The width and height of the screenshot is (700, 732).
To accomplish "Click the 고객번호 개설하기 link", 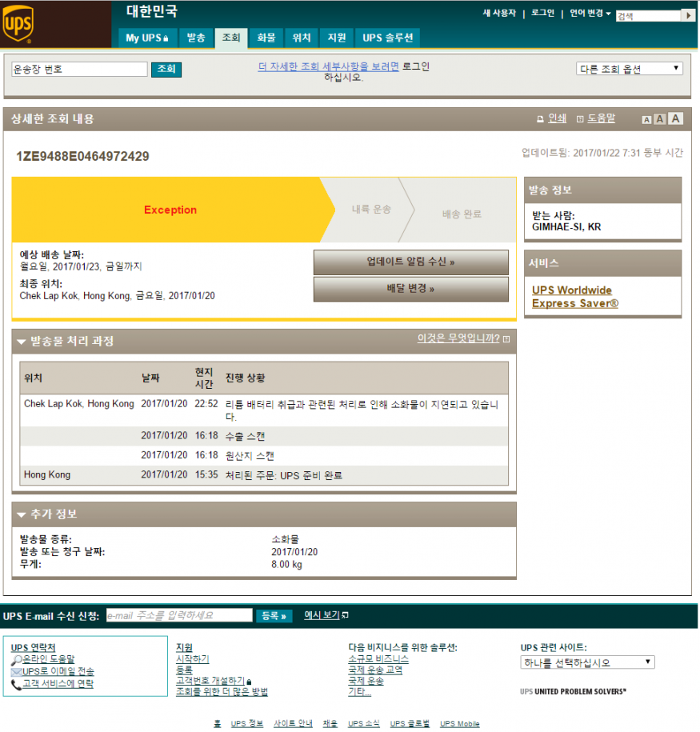I will pyautogui.click(x=210, y=681).
